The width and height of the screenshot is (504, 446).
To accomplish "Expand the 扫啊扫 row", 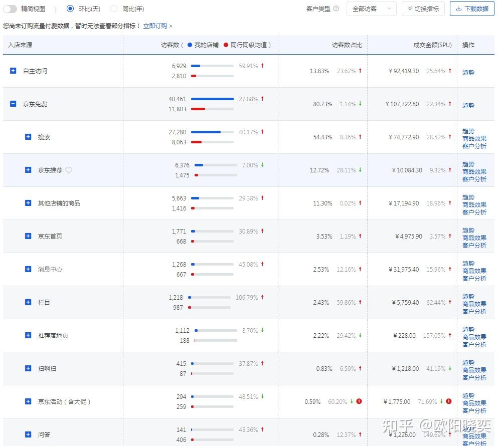I will (28, 368).
